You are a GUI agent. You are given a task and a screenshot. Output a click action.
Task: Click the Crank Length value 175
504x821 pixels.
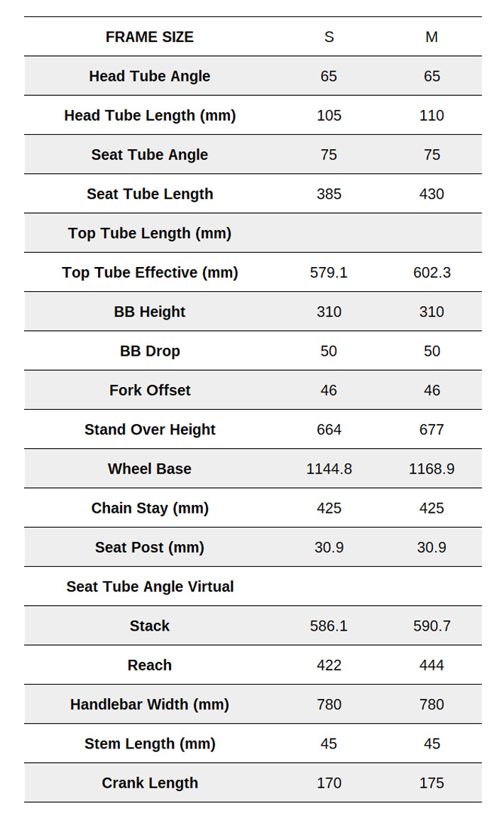point(432,783)
